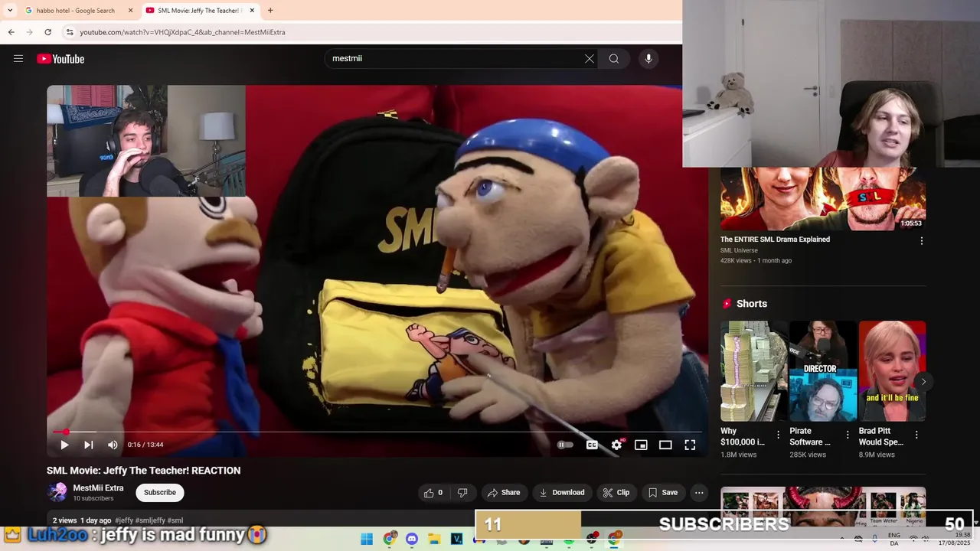Toggle closed captions on the video
Image resolution: width=980 pixels, height=551 pixels.
pos(592,445)
